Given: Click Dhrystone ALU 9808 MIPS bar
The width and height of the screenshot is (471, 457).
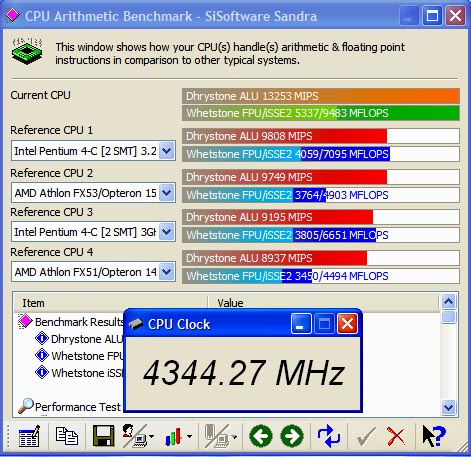Looking at the screenshot, I should point(321,136).
